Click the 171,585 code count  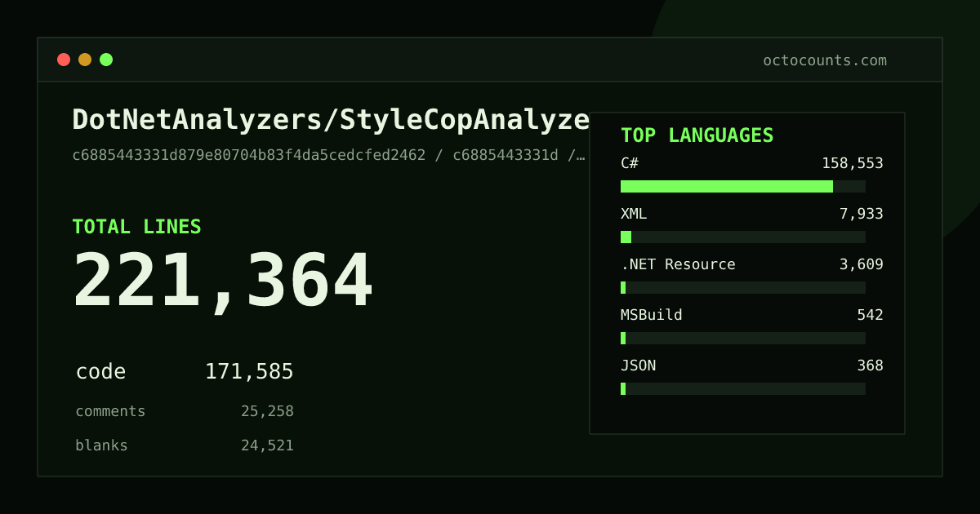click(x=249, y=372)
